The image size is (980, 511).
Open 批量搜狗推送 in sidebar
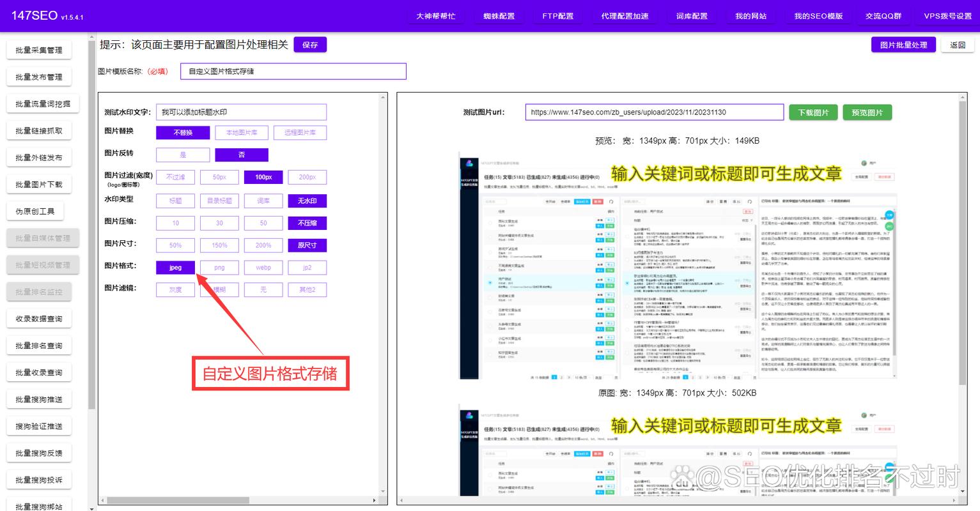[x=39, y=399]
